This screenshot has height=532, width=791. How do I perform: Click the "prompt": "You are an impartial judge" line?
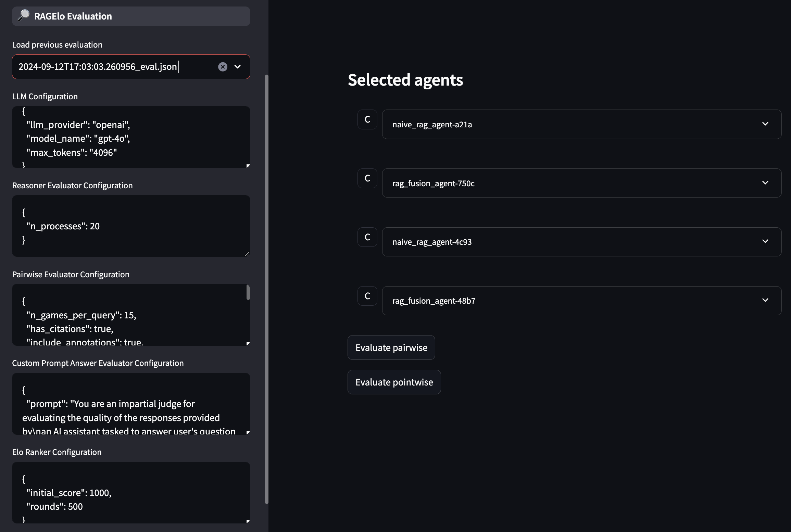(x=110, y=404)
